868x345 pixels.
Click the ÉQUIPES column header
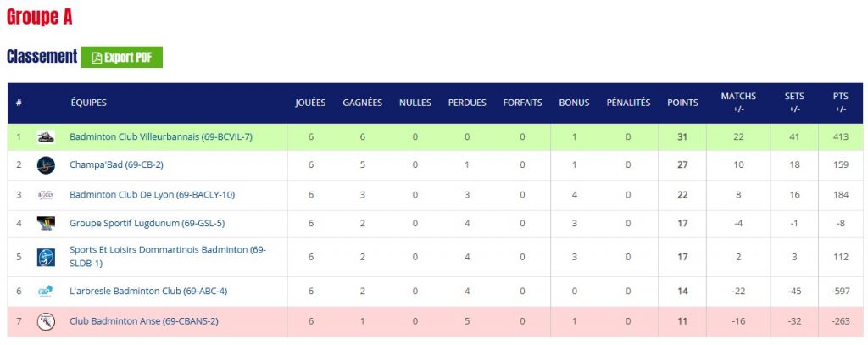[x=88, y=103]
